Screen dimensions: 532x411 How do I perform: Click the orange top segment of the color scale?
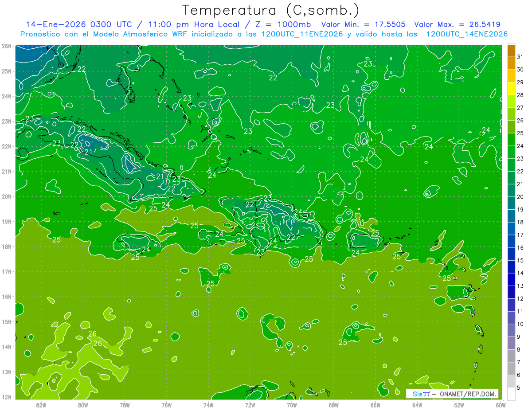click(511, 51)
